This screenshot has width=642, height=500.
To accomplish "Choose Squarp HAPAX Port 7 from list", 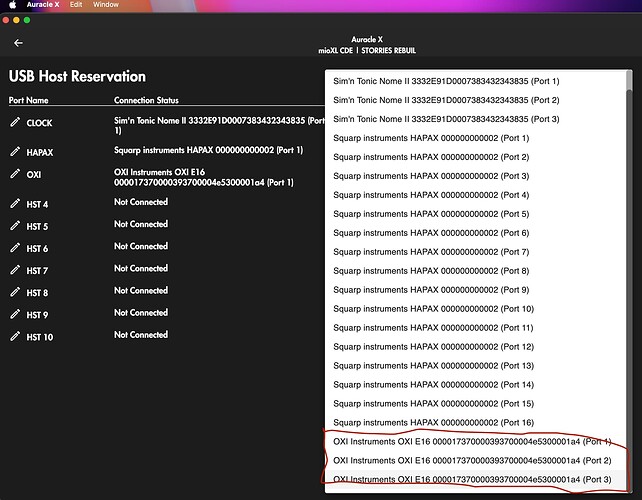I will pyautogui.click(x=475, y=252).
